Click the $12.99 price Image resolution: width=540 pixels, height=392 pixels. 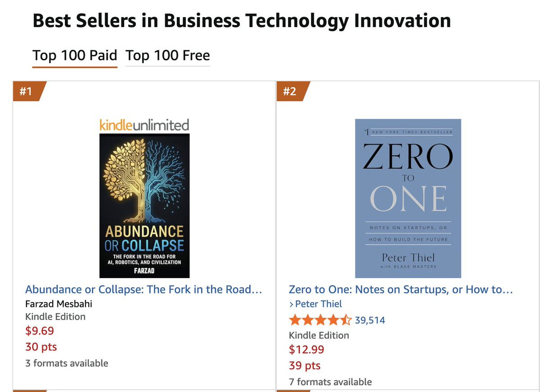click(x=306, y=349)
